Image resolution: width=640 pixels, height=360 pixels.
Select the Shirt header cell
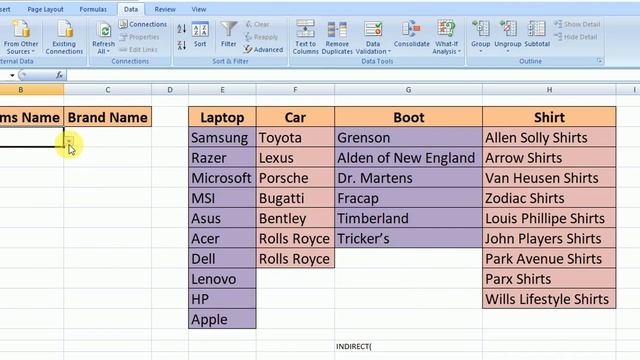pyautogui.click(x=549, y=117)
